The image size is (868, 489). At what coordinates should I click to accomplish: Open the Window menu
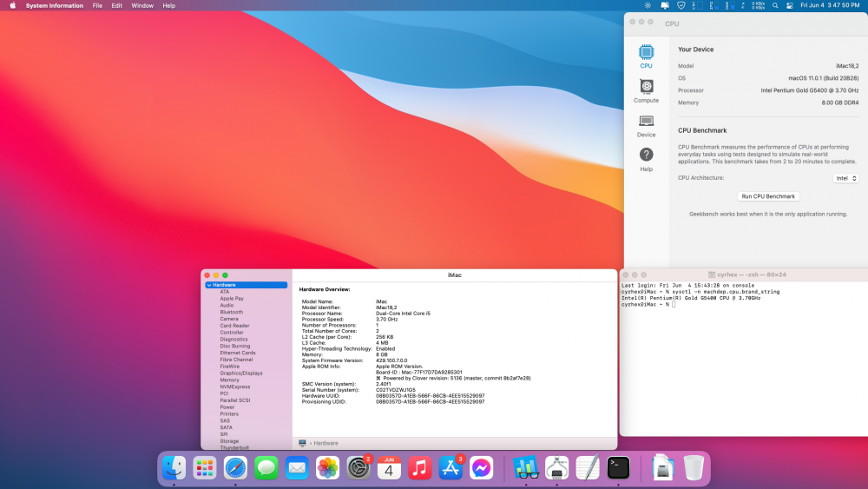pyautogui.click(x=142, y=5)
